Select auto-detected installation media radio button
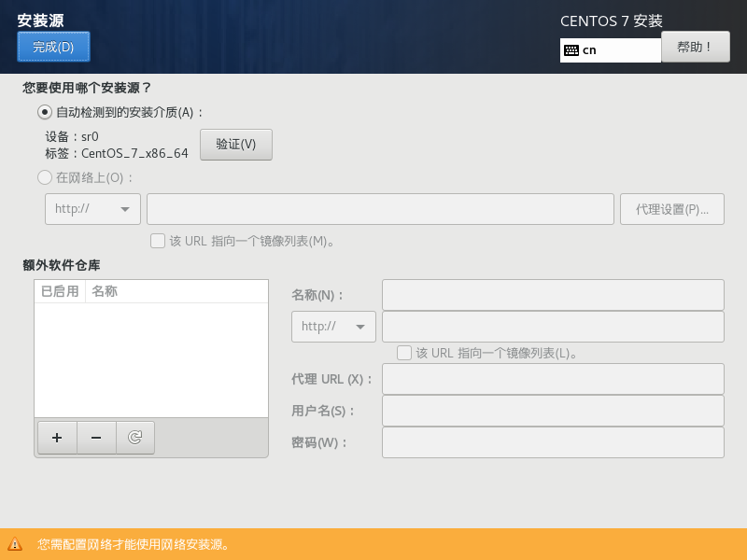This screenshot has height=560, width=747. pyautogui.click(x=45, y=112)
